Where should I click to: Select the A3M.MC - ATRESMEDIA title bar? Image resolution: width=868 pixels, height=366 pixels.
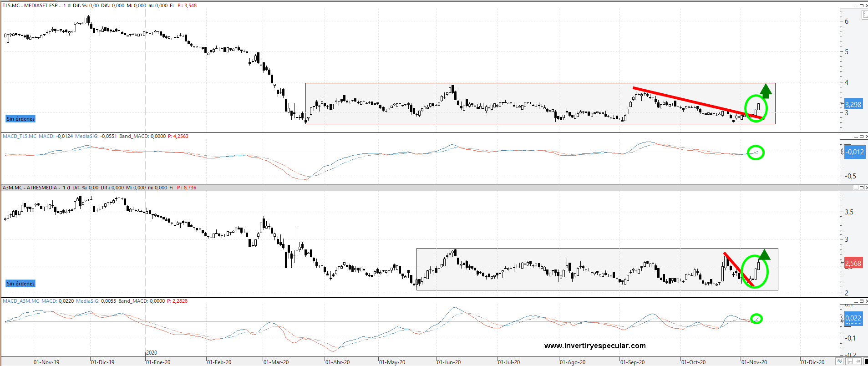[30, 188]
